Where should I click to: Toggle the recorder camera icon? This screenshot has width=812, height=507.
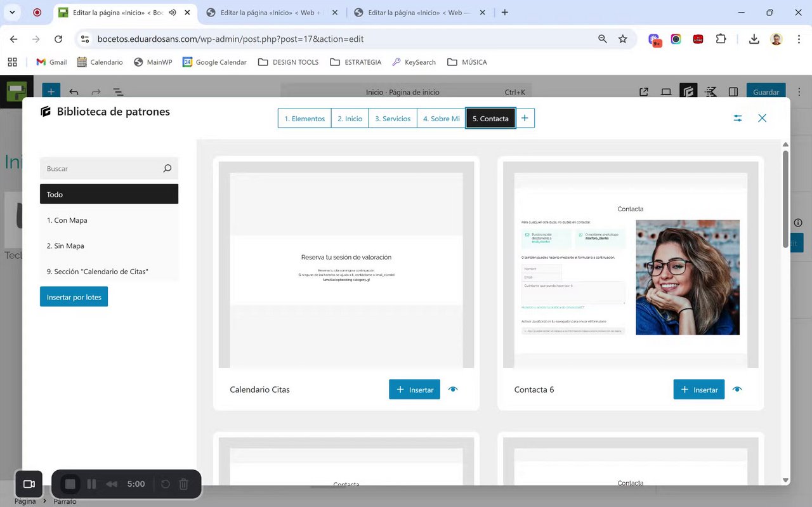click(x=29, y=484)
